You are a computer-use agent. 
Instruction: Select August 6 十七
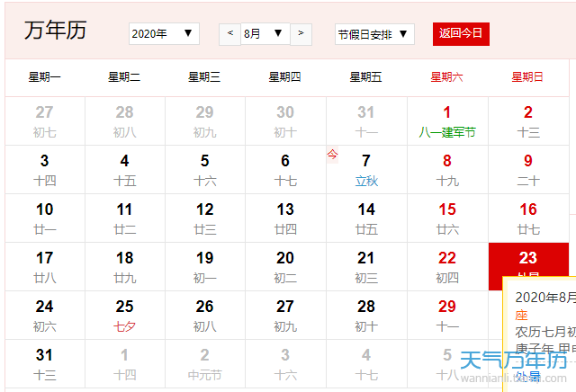285,170
